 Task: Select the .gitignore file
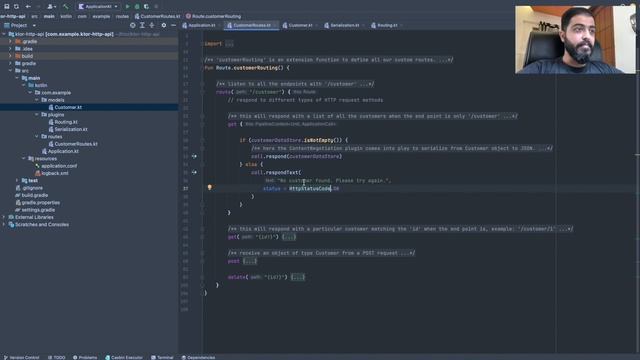point(29,188)
